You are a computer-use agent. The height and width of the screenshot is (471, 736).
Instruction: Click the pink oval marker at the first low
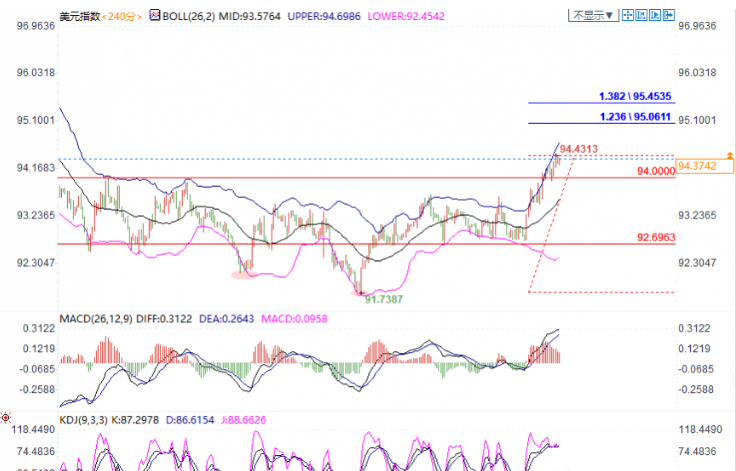point(244,275)
